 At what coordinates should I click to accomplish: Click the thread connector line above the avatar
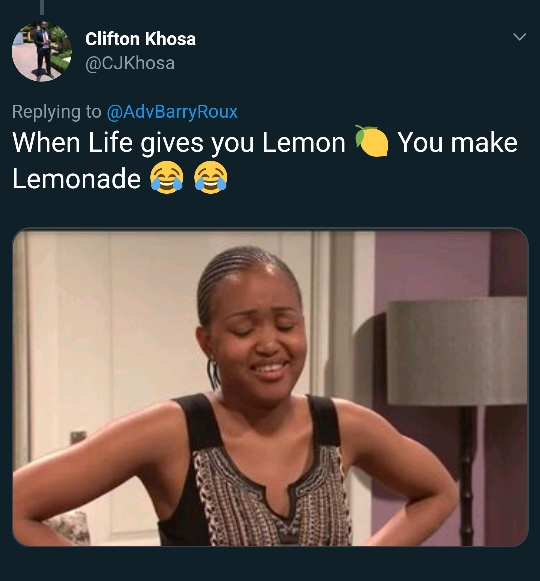tap(42, 7)
